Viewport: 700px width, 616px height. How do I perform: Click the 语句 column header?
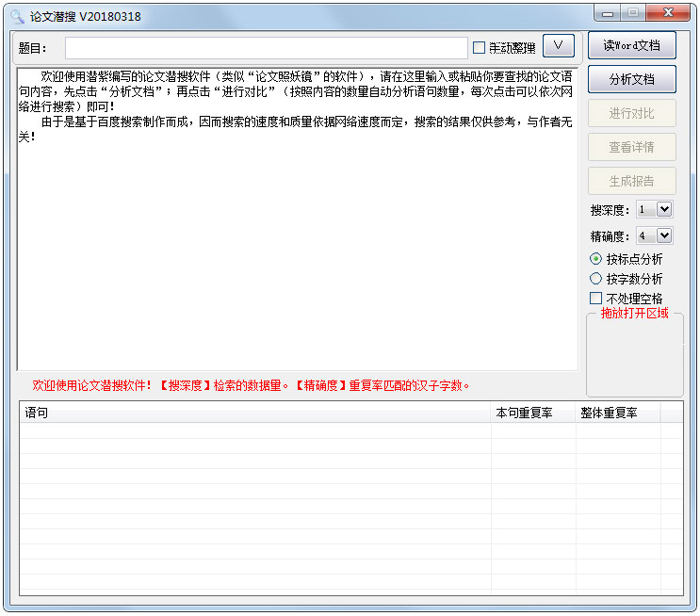click(x=254, y=413)
